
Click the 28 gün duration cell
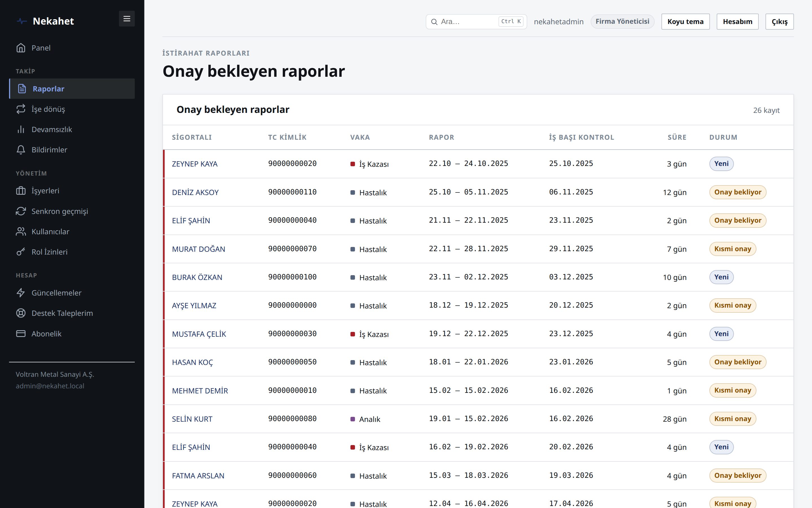(674, 419)
